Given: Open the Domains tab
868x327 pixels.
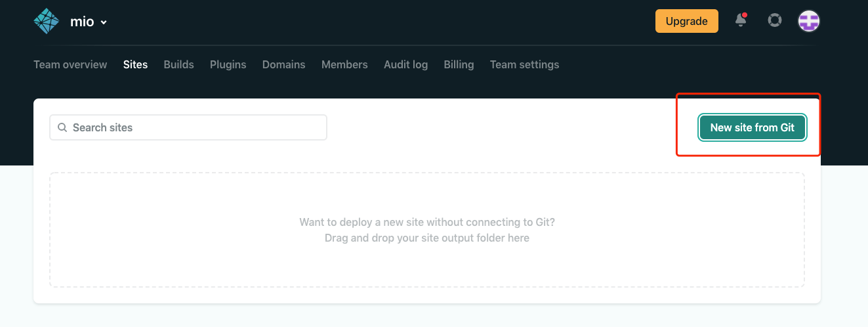Looking at the screenshot, I should pyautogui.click(x=284, y=64).
